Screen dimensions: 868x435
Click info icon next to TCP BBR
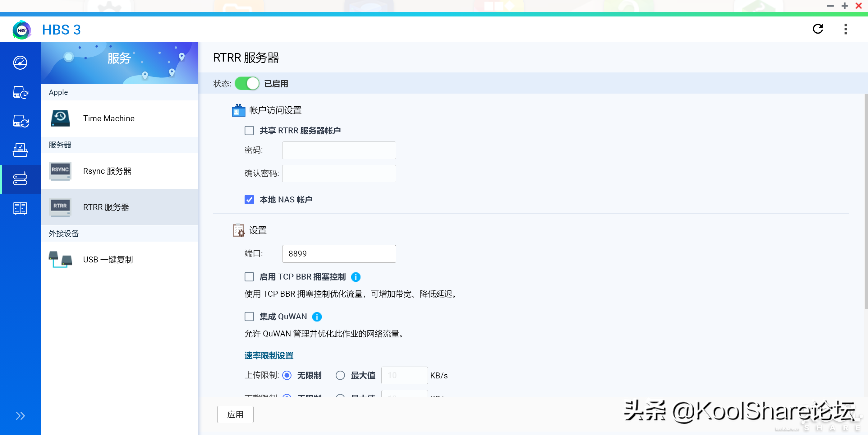pyautogui.click(x=356, y=277)
